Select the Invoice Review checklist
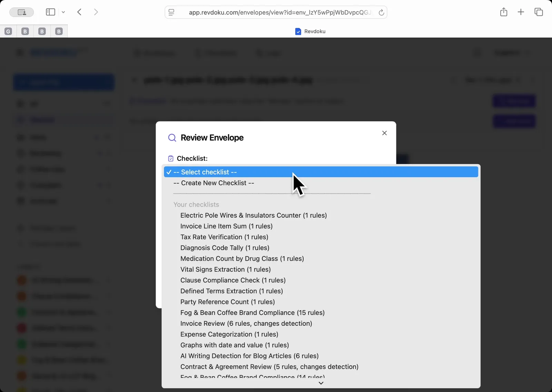The width and height of the screenshot is (552, 392). pyautogui.click(x=246, y=323)
